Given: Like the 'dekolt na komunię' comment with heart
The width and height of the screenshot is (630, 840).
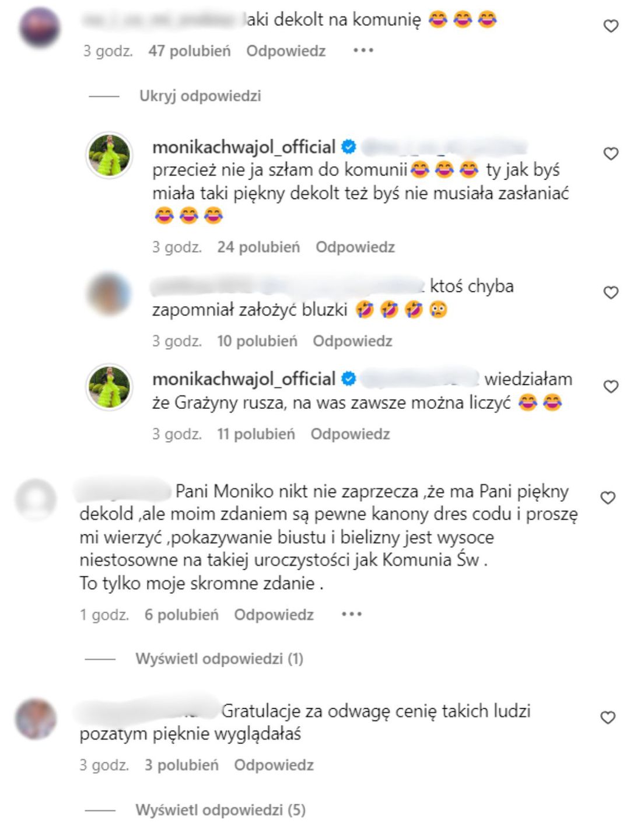Looking at the screenshot, I should [610, 26].
